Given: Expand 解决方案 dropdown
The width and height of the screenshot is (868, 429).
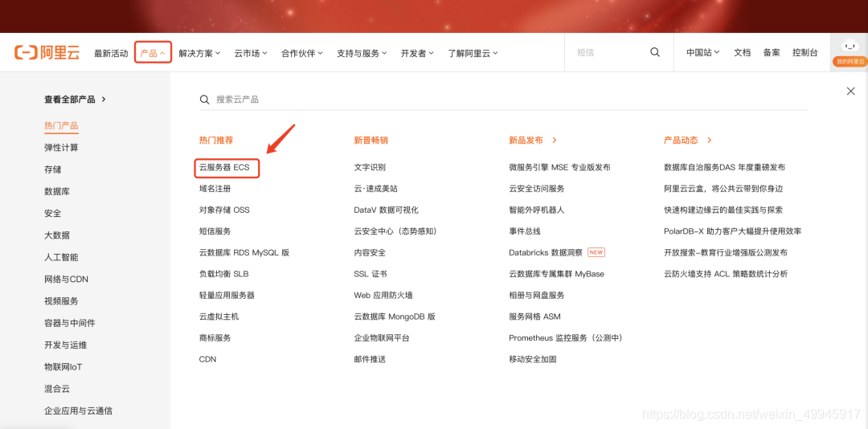Looking at the screenshot, I should pyautogui.click(x=199, y=53).
